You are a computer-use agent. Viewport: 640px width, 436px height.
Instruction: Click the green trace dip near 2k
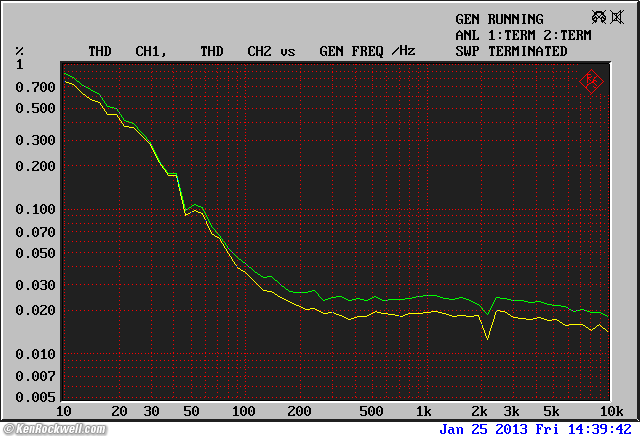pyautogui.click(x=487, y=314)
